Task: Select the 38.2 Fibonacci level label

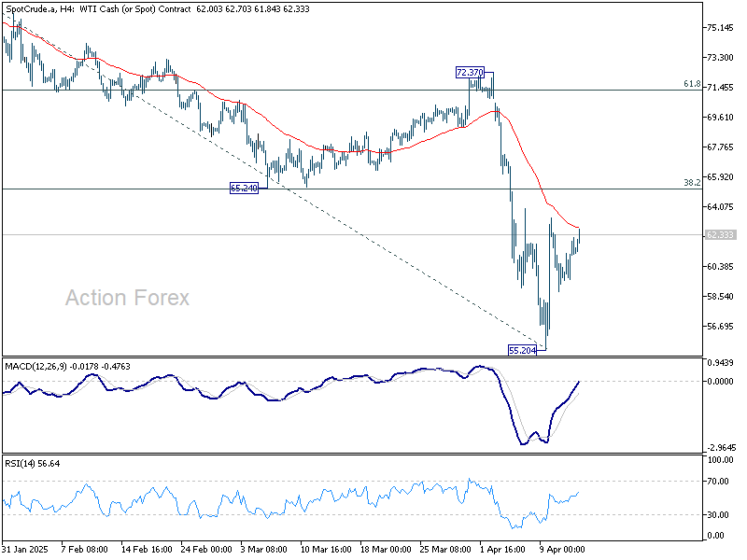Action: coord(692,182)
